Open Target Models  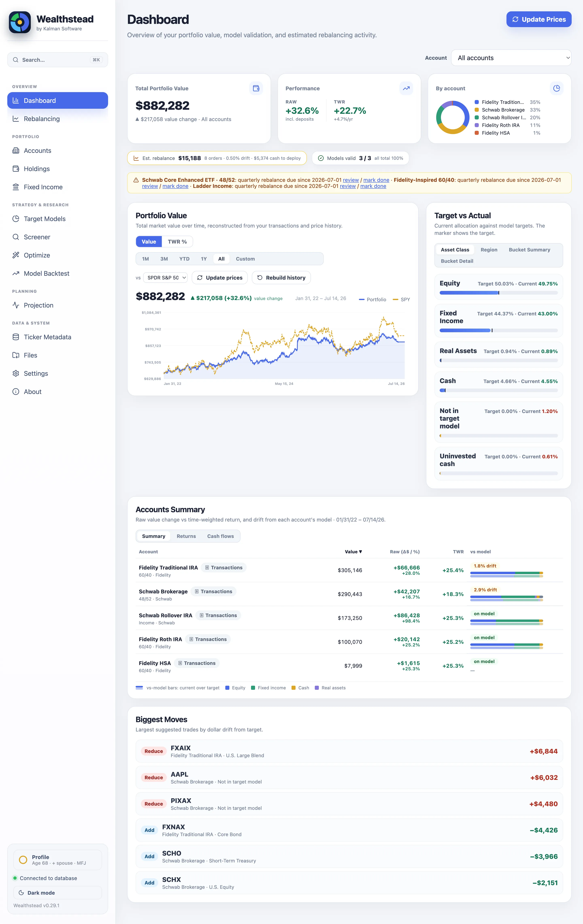click(x=57, y=219)
